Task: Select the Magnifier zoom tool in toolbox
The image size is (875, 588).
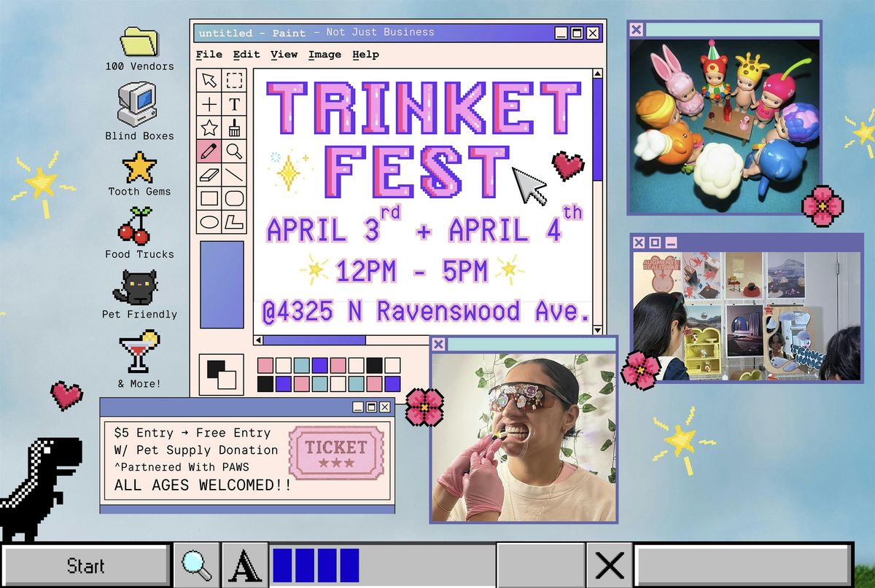Action: pyautogui.click(x=234, y=152)
